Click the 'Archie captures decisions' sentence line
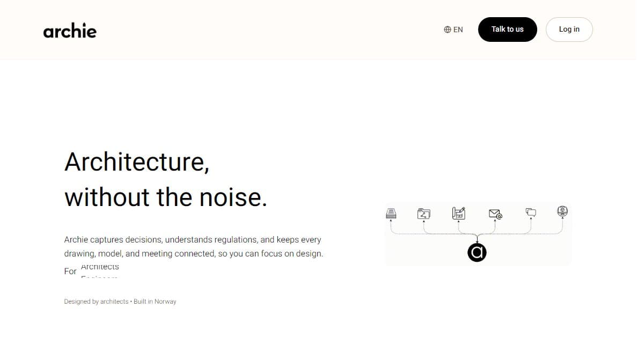This screenshot has height=338, width=644. coord(192,239)
